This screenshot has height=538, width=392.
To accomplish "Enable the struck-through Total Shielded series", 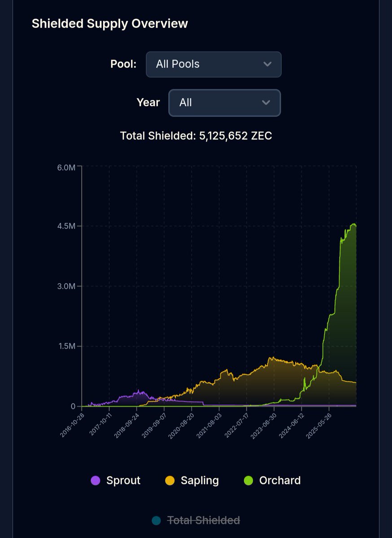I will [196, 520].
